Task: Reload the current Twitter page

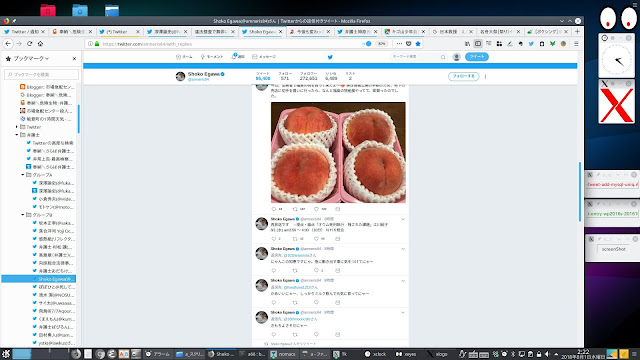Action: (29, 44)
